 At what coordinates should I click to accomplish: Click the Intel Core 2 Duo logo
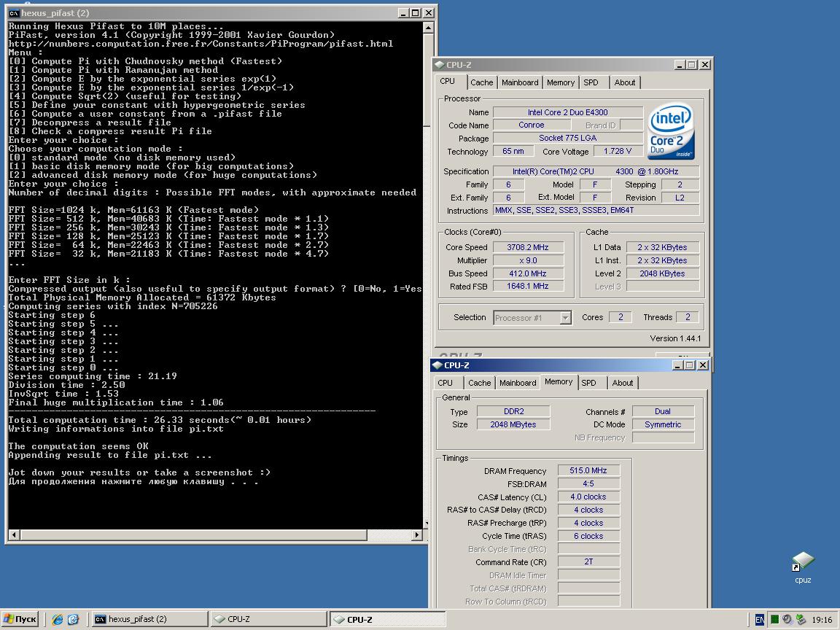click(672, 131)
